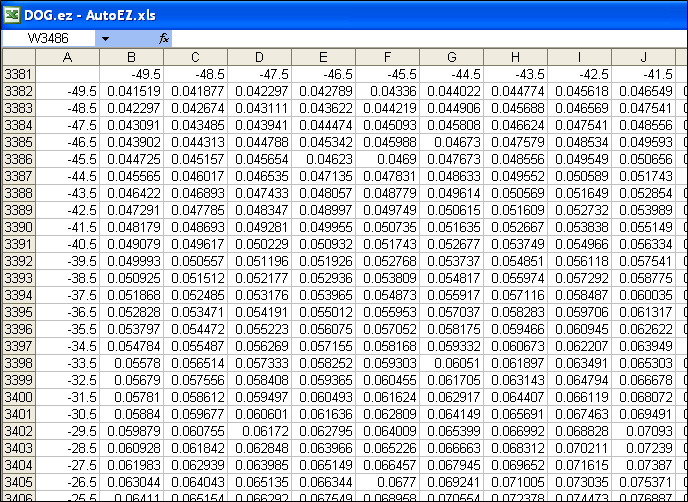Screen dimensions: 688x502
Task: Click cell B3381 containing -49.5
Action: point(131,74)
